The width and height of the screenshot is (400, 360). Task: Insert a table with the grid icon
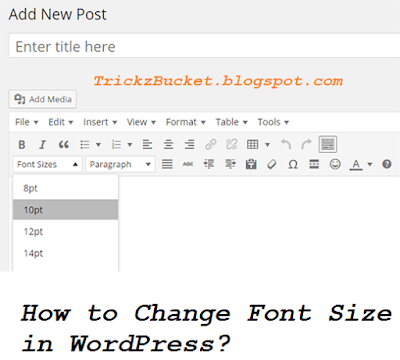(x=252, y=145)
